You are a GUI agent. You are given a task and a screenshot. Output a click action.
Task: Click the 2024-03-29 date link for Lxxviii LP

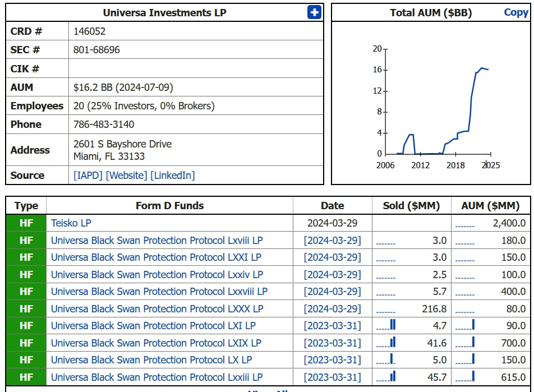pos(333,292)
